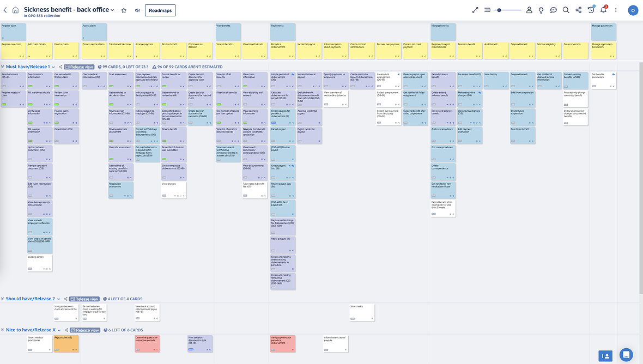Open the comments bubble icon
Image resolution: width=643 pixels, height=364 pixels.
click(553, 10)
